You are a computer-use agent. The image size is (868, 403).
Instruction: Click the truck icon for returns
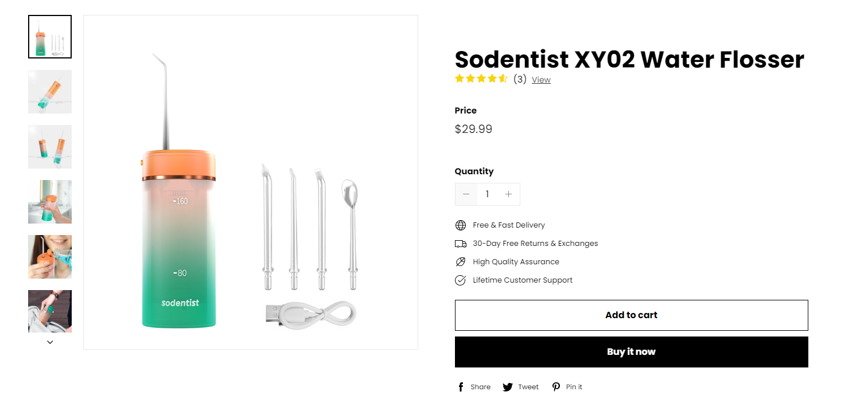(461, 244)
